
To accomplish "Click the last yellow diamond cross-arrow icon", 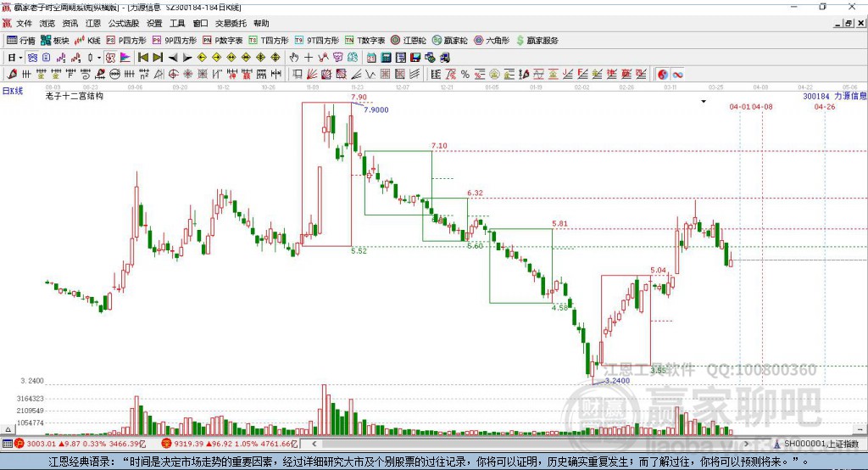I will 275,58.
